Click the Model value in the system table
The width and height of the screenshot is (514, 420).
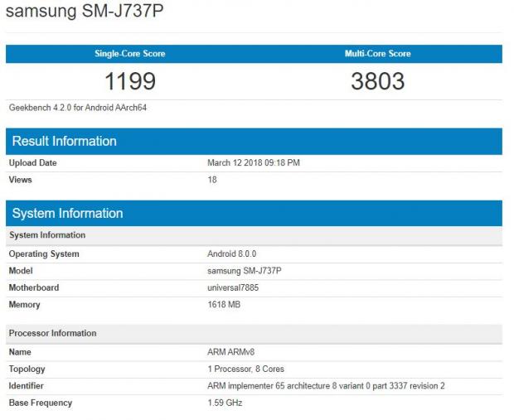(245, 271)
